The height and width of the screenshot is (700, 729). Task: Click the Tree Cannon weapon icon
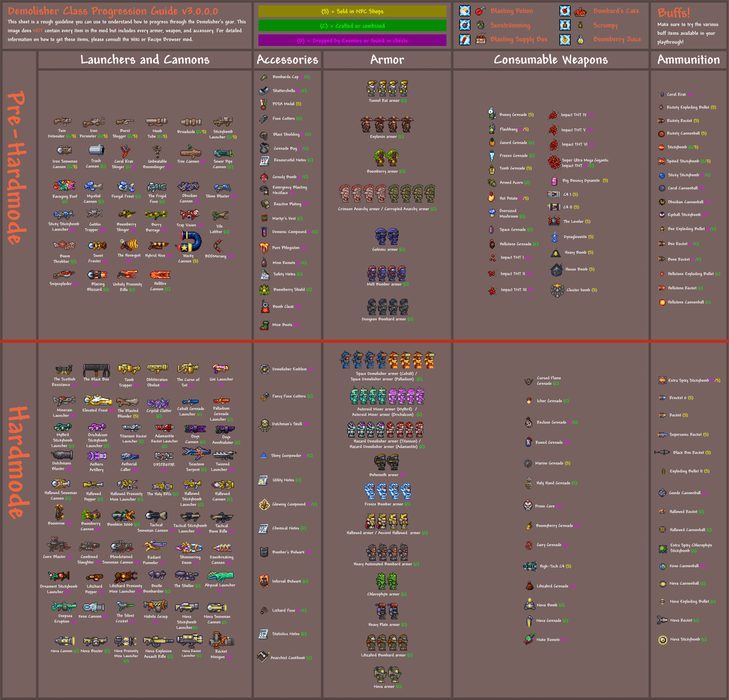coord(188,152)
